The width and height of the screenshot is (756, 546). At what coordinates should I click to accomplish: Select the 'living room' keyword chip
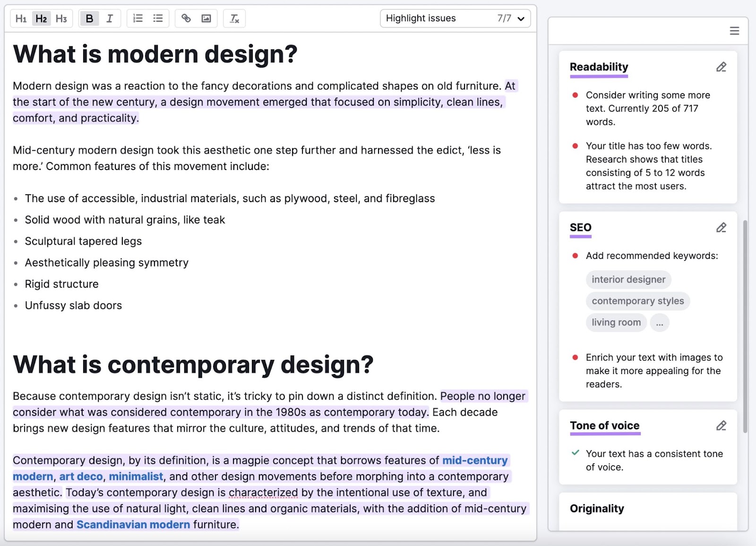click(616, 323)
